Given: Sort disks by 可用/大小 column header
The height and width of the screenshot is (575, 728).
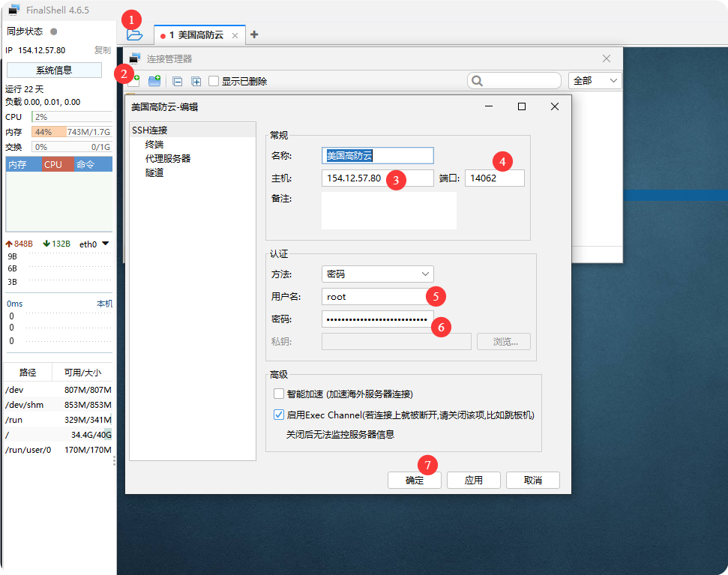Looking at the screenshot, I should click(x=82, y=372).
